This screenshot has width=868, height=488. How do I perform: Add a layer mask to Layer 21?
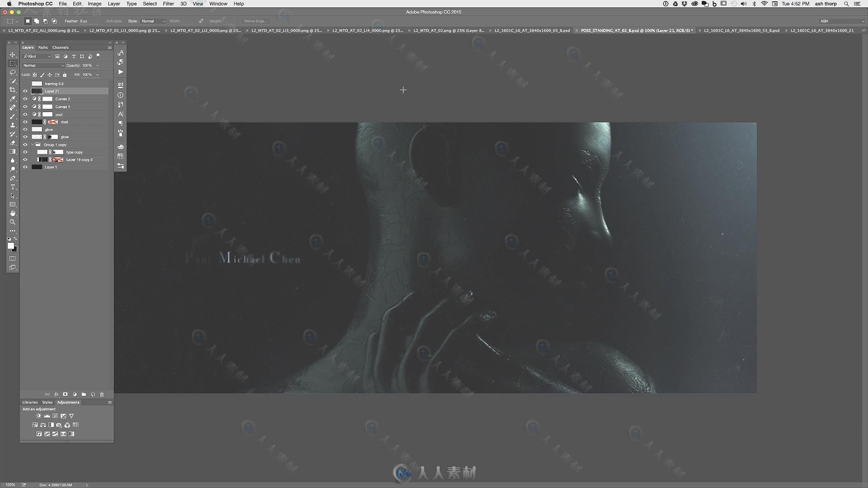click(65, 394)
